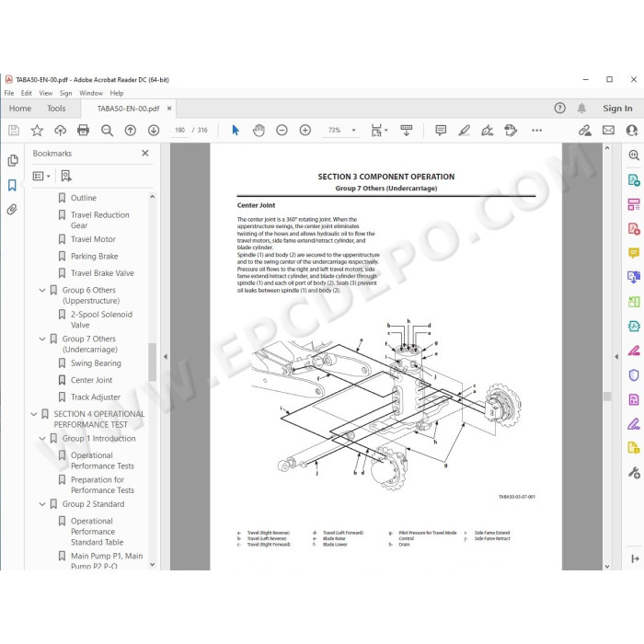Open the More Tools wrench icon

tap(634, 473)
